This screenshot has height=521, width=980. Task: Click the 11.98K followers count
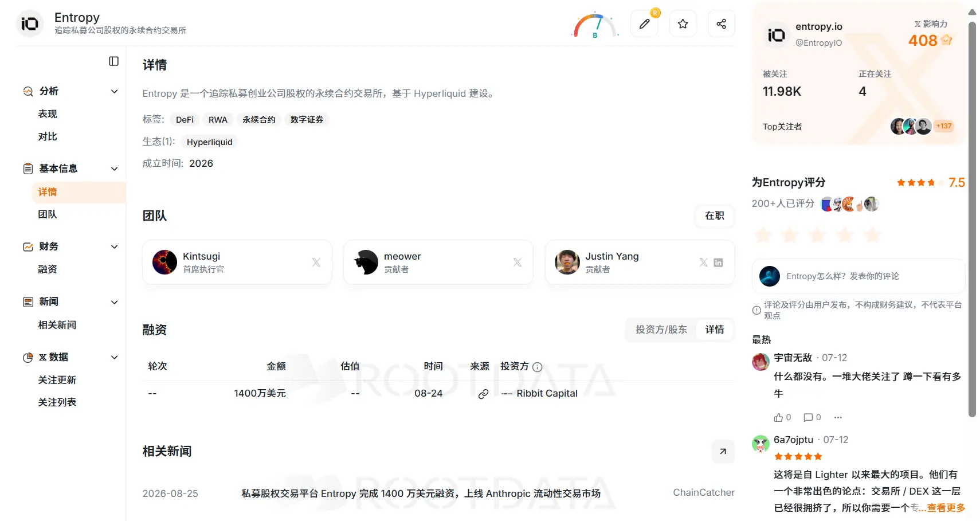(x=782, y=92)
